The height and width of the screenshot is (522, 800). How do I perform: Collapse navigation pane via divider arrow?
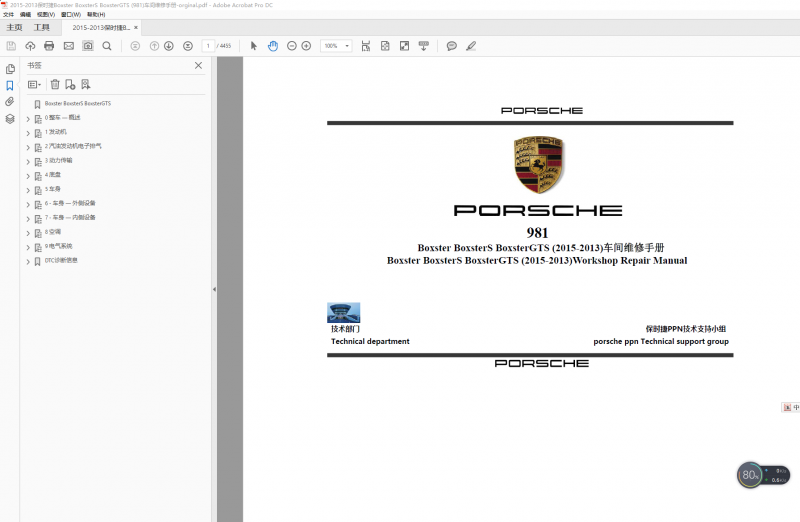[x=214, y=289]
